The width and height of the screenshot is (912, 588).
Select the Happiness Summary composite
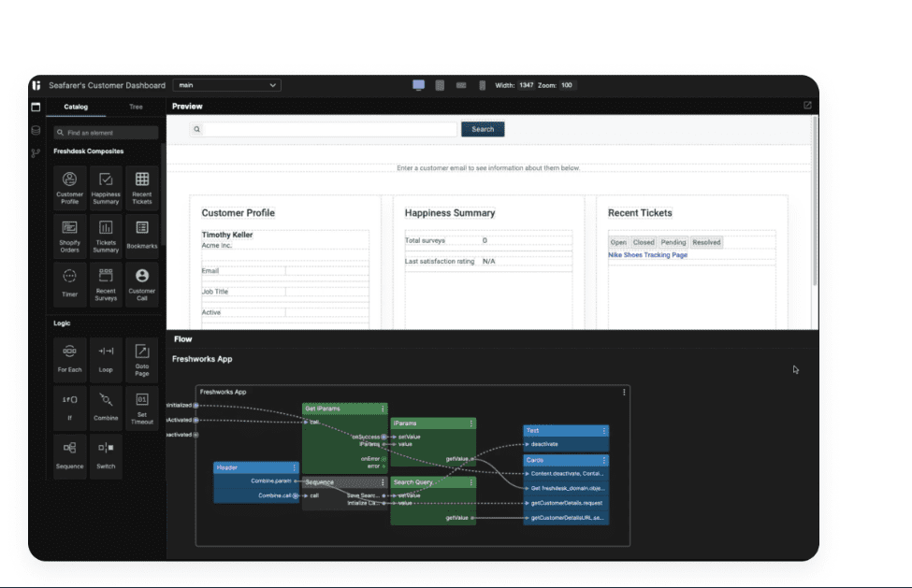[106, 188]
